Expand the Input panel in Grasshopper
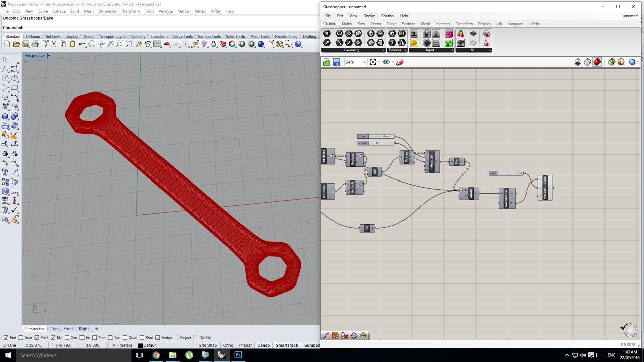This screenshot has width=644, height=362. coord(452,50)
